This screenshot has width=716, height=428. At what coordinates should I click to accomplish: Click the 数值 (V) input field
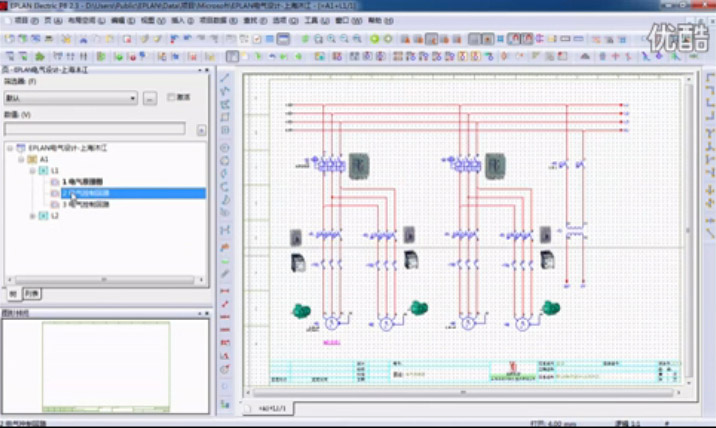point(95,129)
